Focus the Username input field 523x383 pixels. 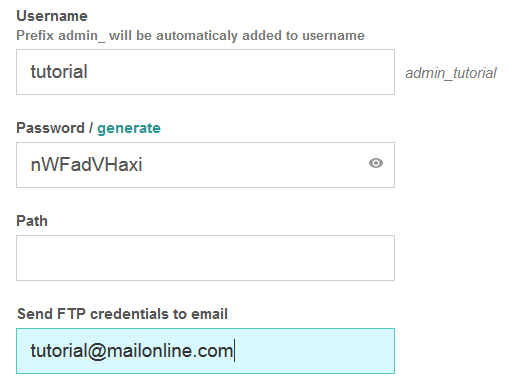(205, 72)
